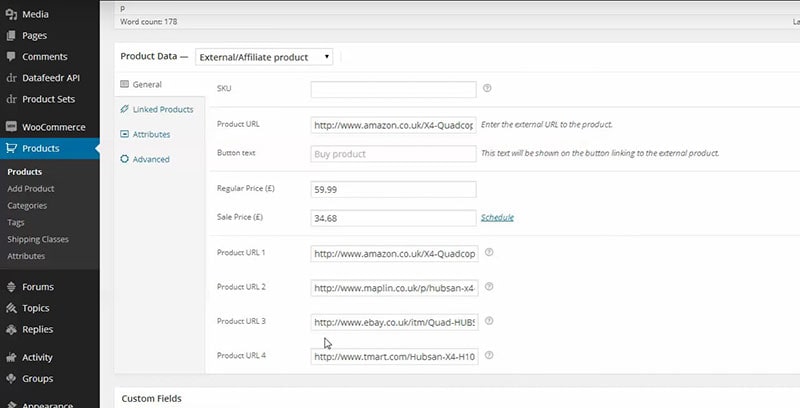Click help icon beside Product URL 2
The height and width of the screenshot is (408, 800).
point(489,288)
